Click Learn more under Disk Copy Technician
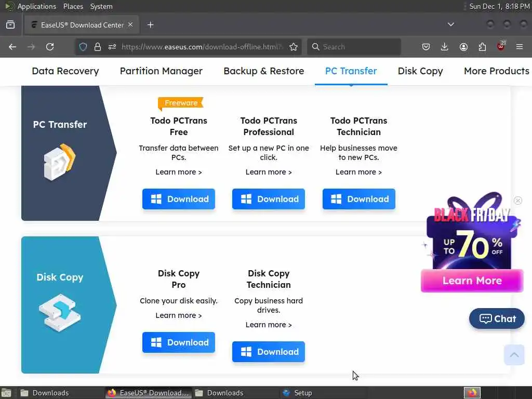The image size is (532, 399). [x=269, y=325]
